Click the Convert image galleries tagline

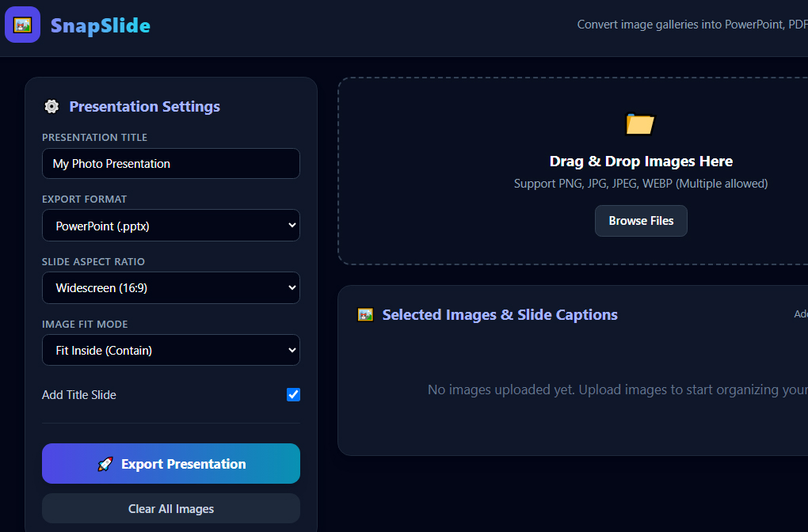(692, 25)
